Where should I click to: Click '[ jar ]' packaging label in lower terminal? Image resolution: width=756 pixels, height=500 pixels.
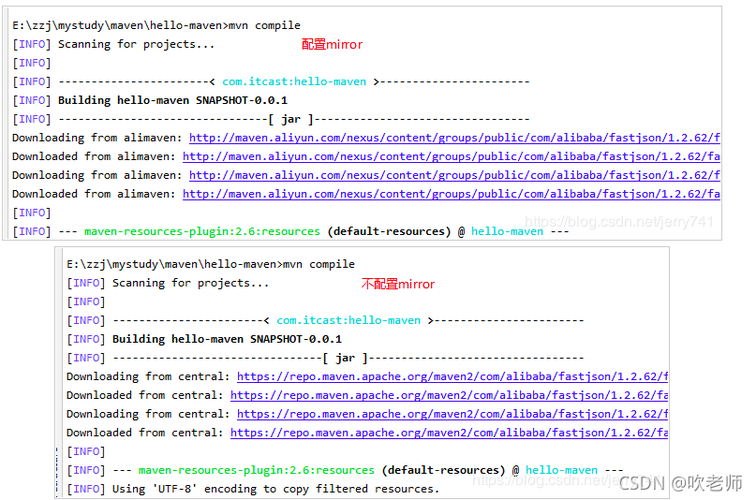click(345, 358)
